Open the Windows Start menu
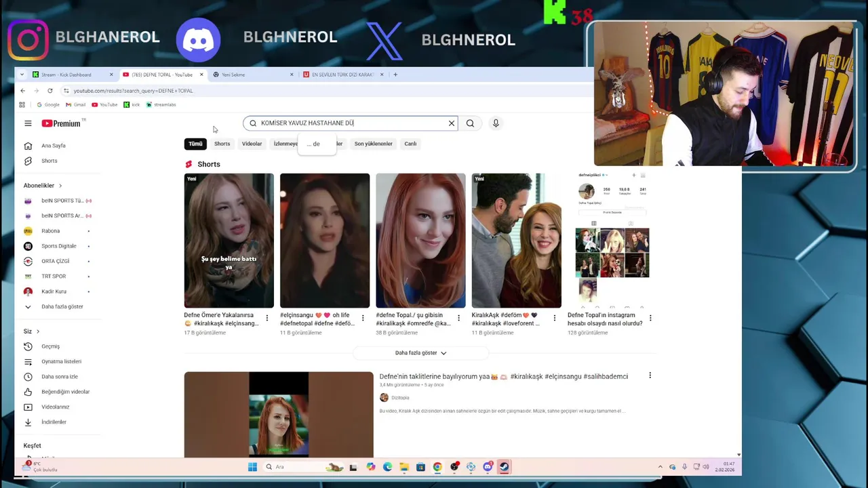This screenshot has width=868, height=488. pyautogui.click(x=252, y=467)
